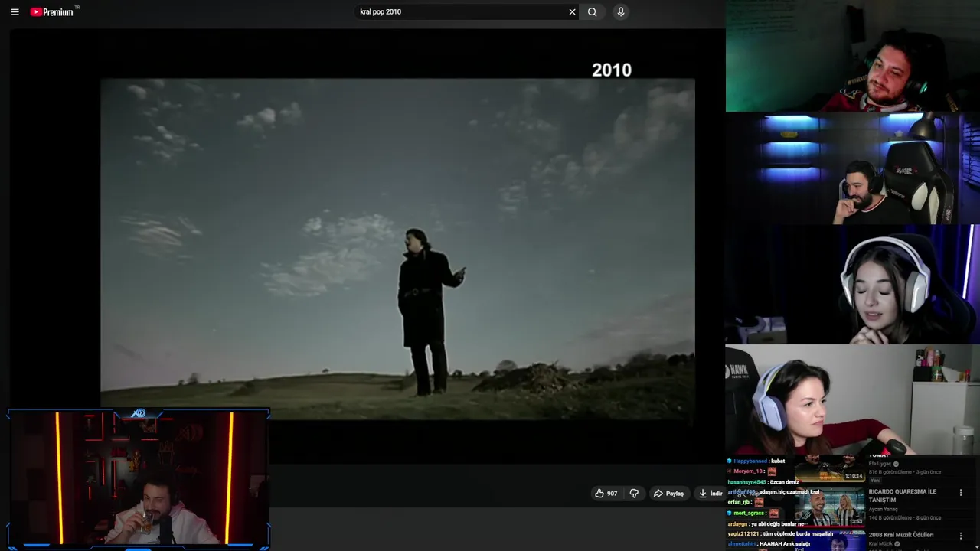Open options for Ricardo Quaresma video
Screen dimensions: 980x551
coord(961,493)
